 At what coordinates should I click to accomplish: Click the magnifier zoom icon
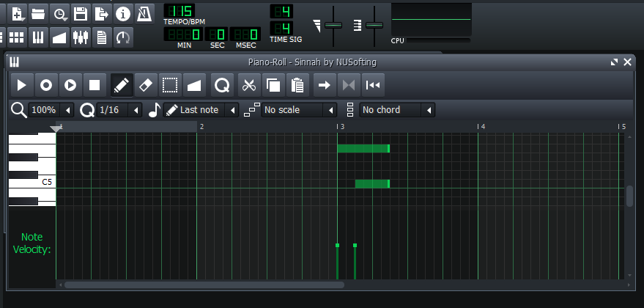[x=18, y=110]
